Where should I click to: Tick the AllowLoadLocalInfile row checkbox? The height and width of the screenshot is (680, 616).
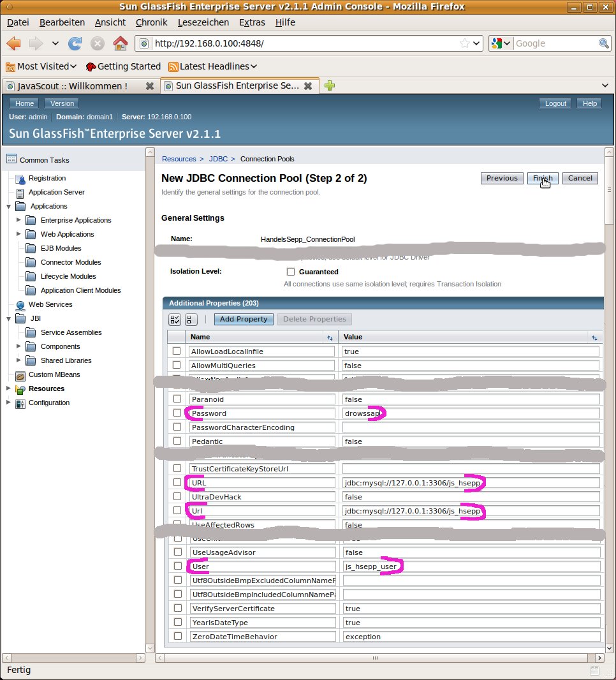coord(177,351)
